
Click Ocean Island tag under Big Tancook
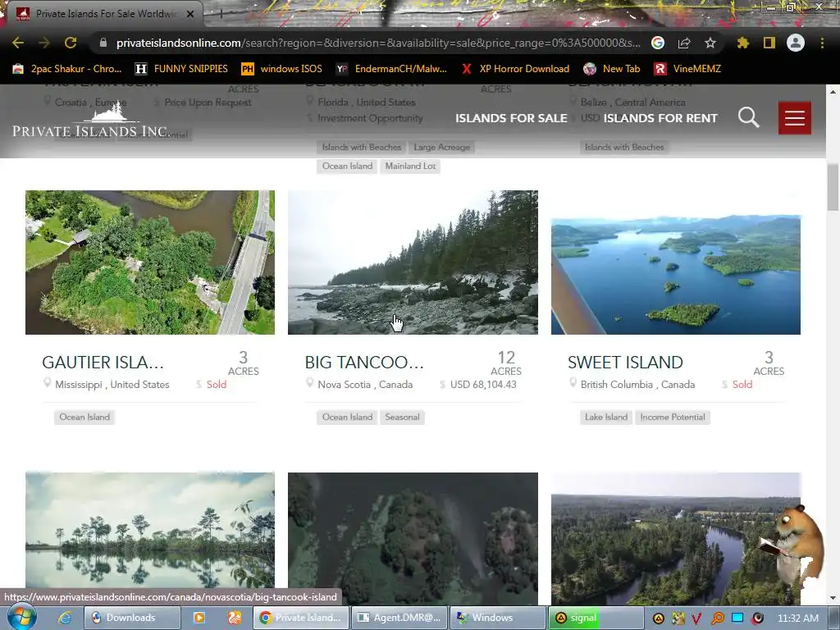point(347,417)
